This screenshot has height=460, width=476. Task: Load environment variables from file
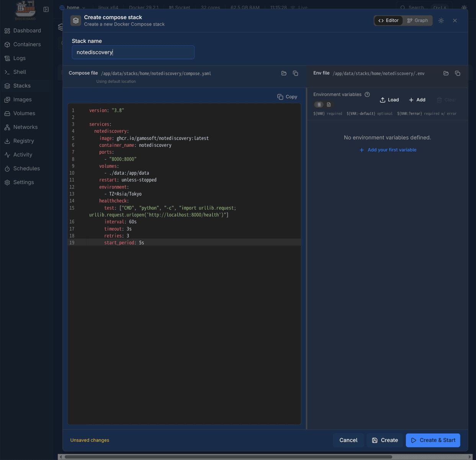click(x=389, y=100)
